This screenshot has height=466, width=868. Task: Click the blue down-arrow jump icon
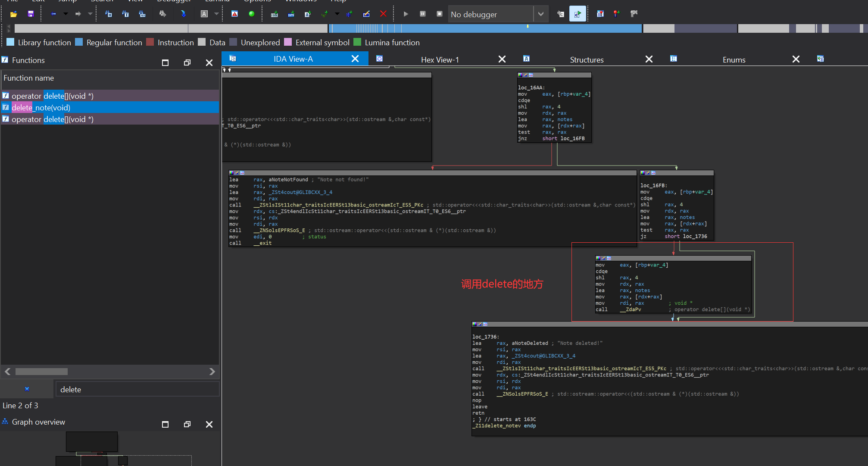click(184, 14)
